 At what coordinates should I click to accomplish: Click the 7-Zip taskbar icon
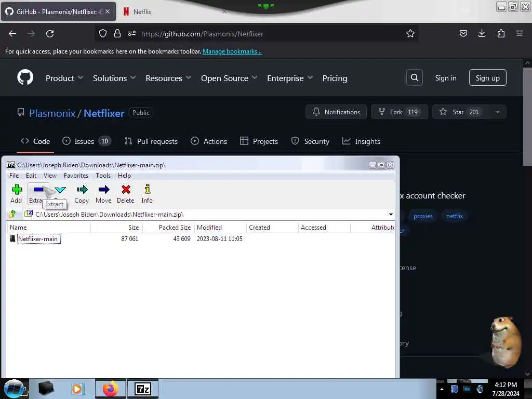[143, 389]
